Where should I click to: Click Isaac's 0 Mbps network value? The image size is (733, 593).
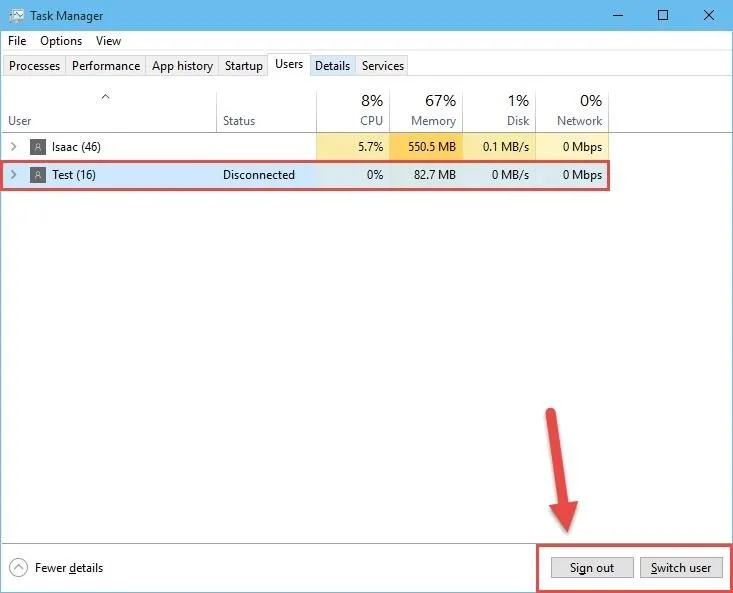(x=582, y=147)
